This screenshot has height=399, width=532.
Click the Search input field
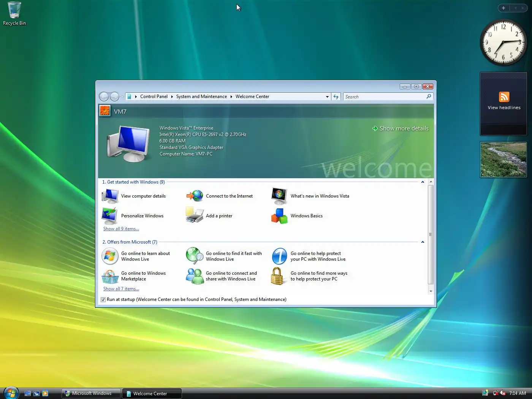coord(385,97)
